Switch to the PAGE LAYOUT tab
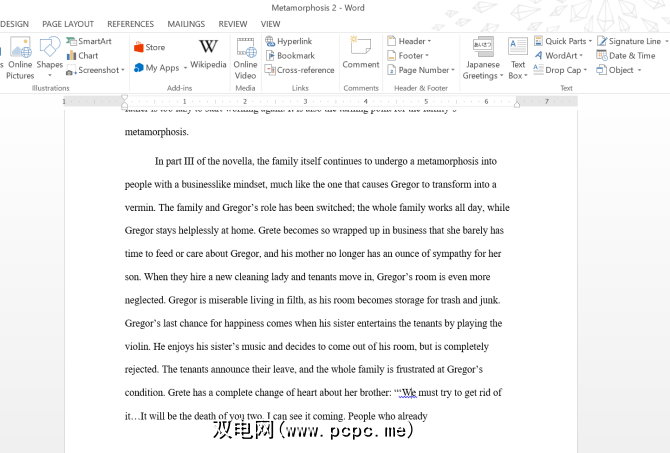The height and width of the screenshot is (453, 670). click(68, 24)
